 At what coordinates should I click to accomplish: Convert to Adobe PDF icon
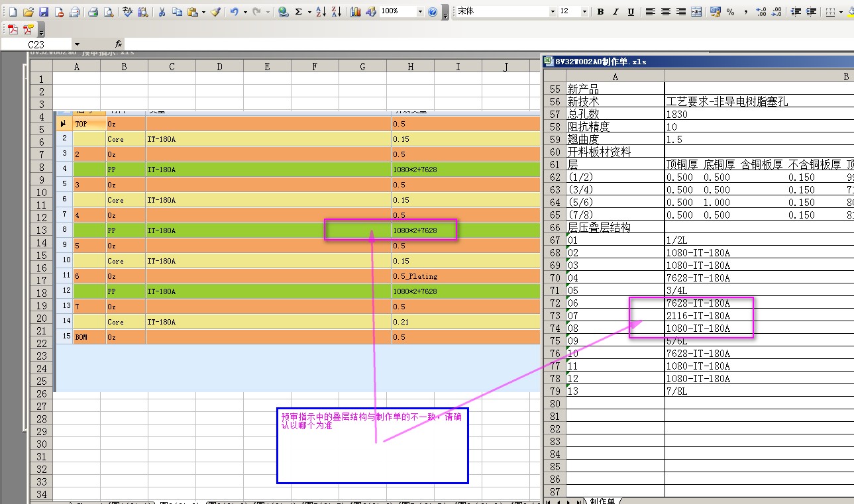click(x=13, y=29)
